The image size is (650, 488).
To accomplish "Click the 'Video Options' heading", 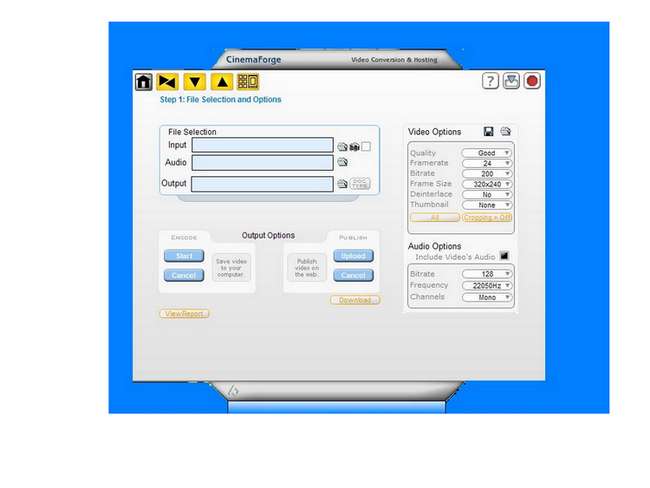I will click(x=434, y=131).
